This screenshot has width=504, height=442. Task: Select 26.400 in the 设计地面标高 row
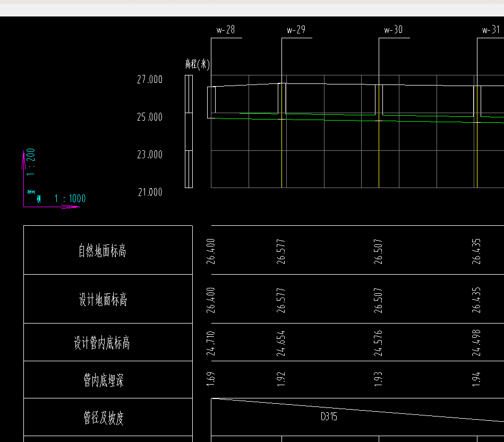tap(210, 300)
